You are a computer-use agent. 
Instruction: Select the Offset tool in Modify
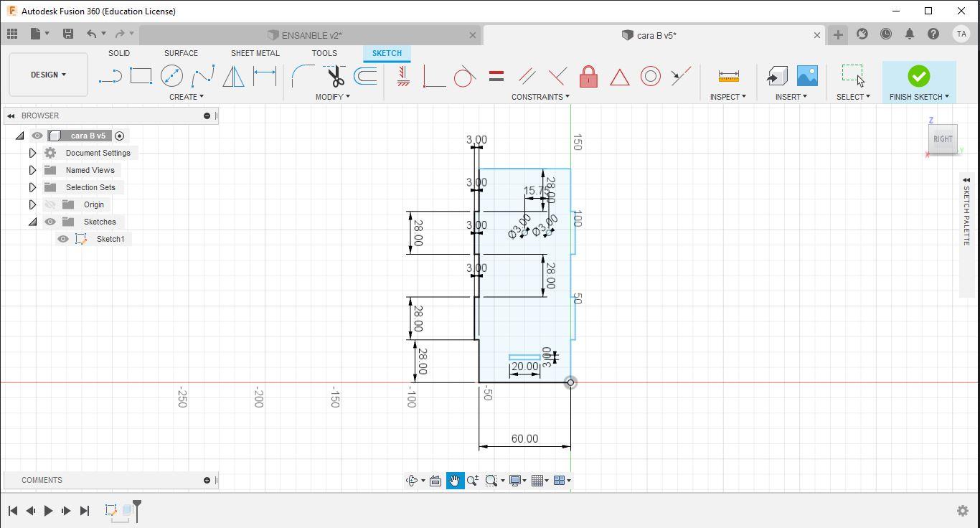(366, 76)
